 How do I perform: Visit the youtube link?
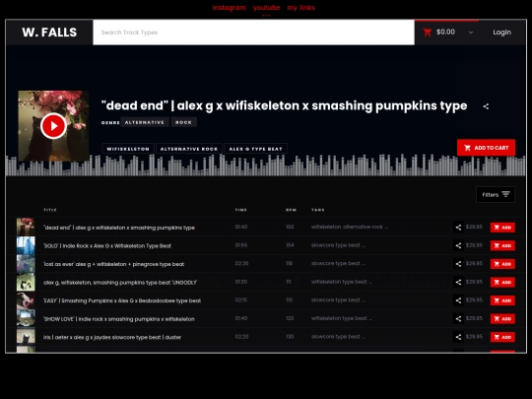pos(266,8)
